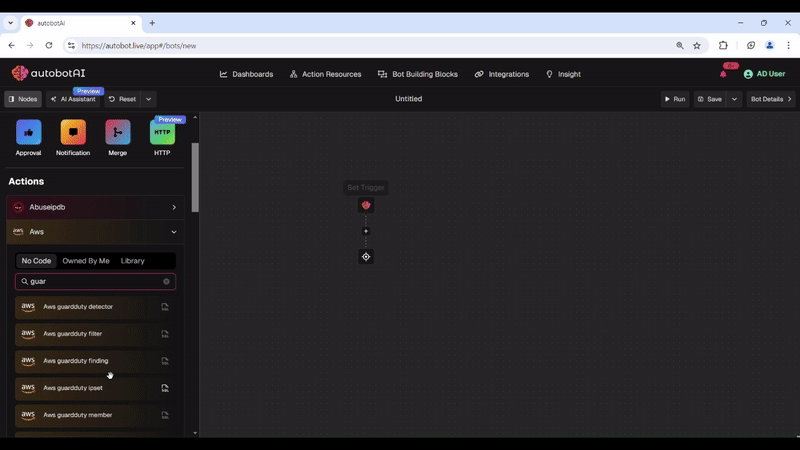Image resolution: width=800 pixels, height=450 pixels.
Task: Click the AD User profile icon
Action: click(748, 74)
